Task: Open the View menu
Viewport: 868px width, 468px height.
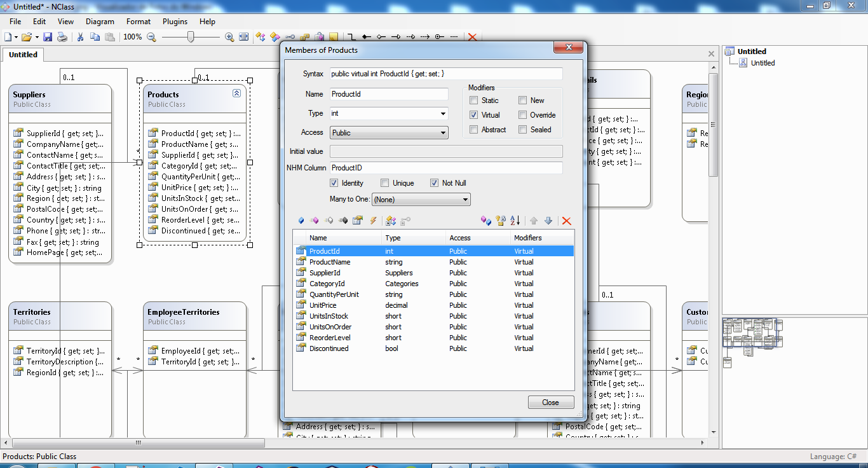Action: tap(66, 21)
